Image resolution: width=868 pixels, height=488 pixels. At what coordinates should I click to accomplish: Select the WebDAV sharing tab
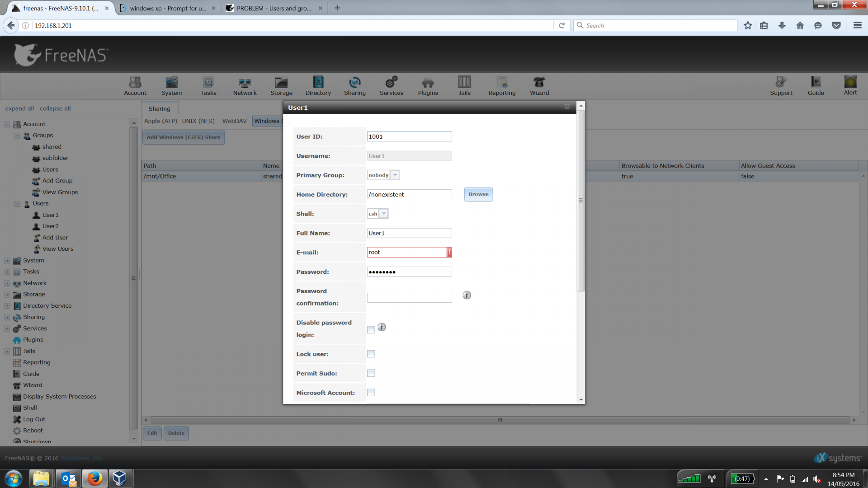pos(234,121)
